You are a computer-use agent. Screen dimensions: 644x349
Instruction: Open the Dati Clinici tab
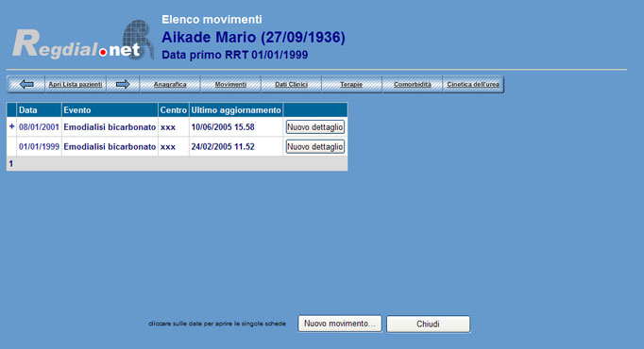(291, 85)
